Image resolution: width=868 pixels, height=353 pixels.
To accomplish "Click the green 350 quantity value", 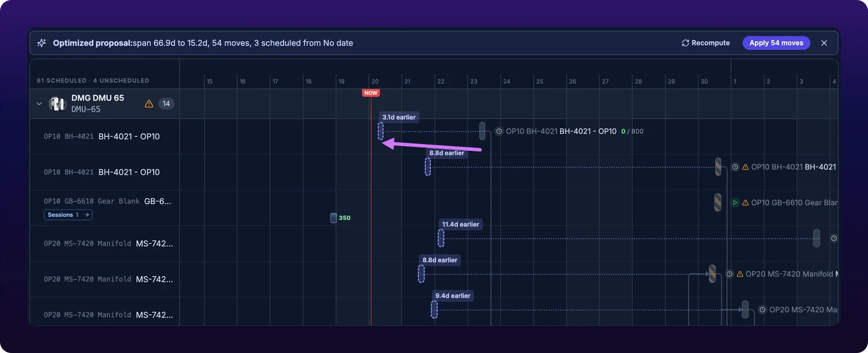I will tap(345, 218).
